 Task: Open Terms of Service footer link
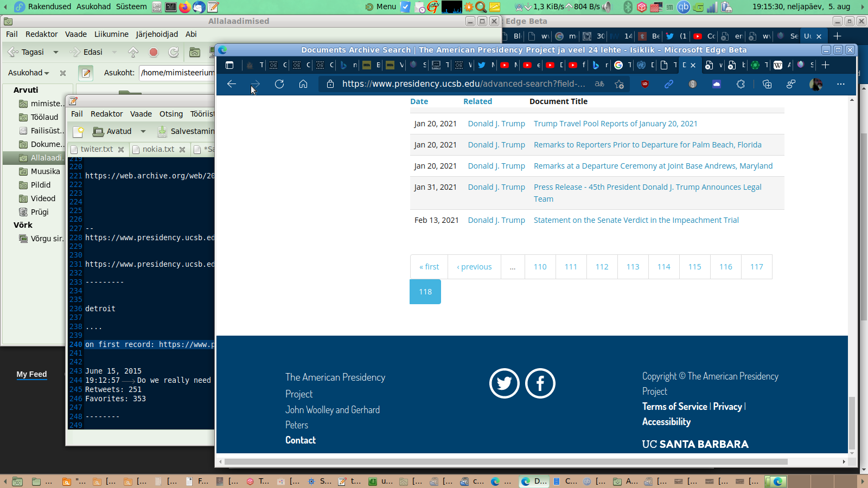tap(675, 407)
